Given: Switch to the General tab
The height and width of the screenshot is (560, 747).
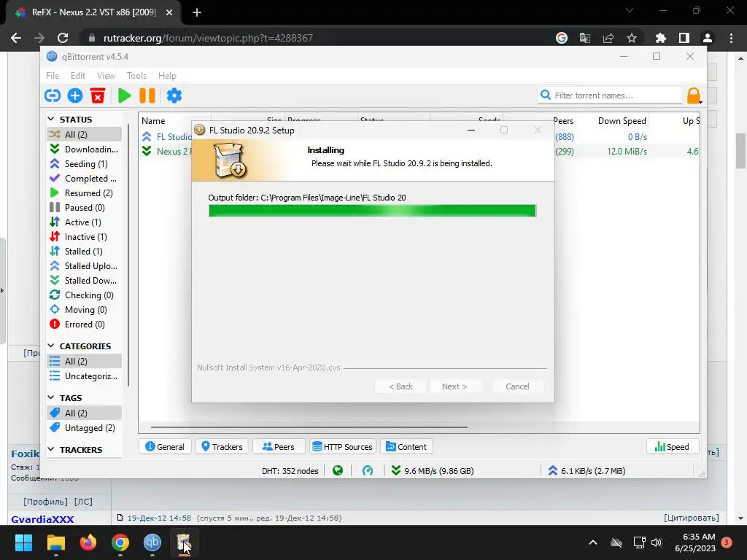Looking at the screenshot, I should [x=165, y=447].
